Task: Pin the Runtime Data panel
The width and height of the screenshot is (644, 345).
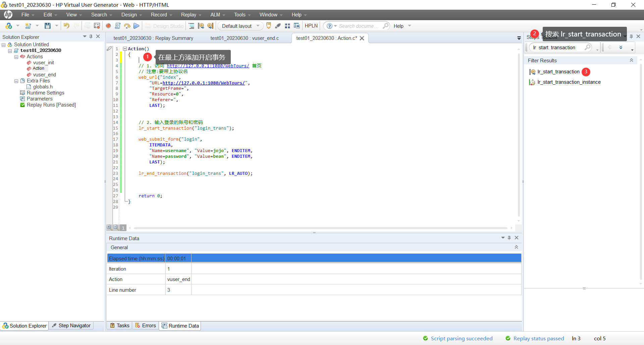Action: click(x=509, y=238)
